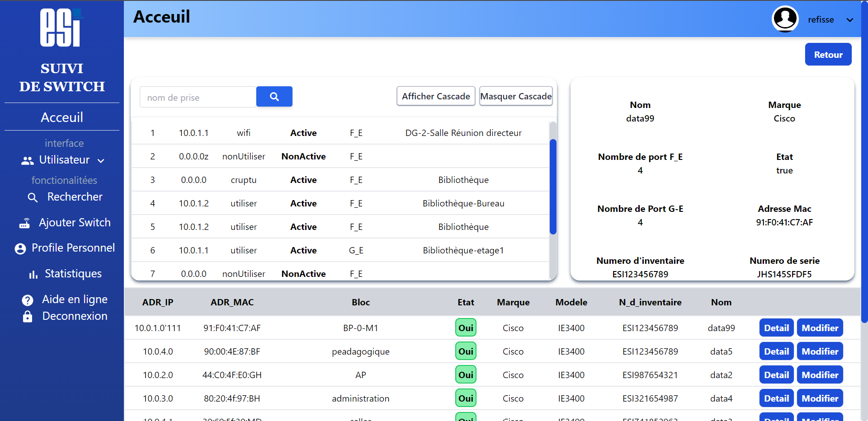This screenshot has width=868, height=421.
Task: Toggle the Oui state for data4
Action: [x=466, y=398]
